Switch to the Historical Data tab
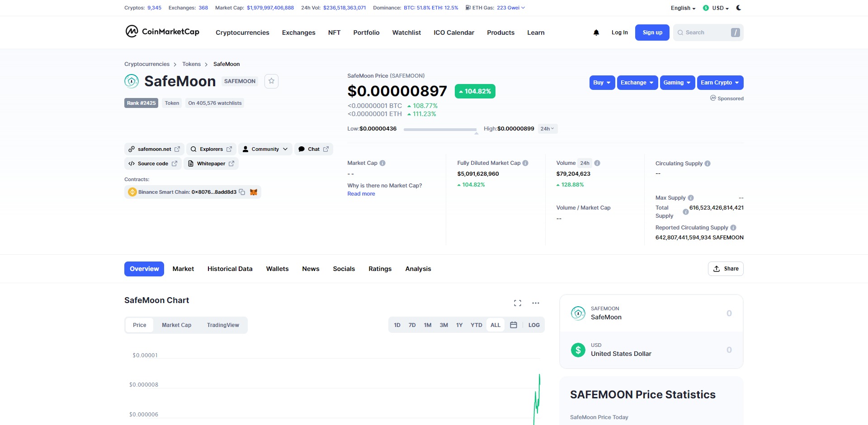Screen dimensions: 868x425 pyautogui.click(x=230, y=269)
